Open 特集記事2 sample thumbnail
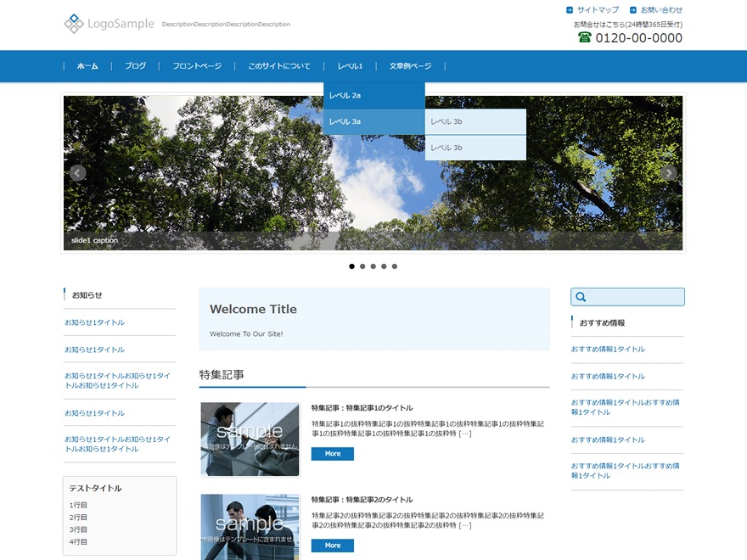 point(250,527)
